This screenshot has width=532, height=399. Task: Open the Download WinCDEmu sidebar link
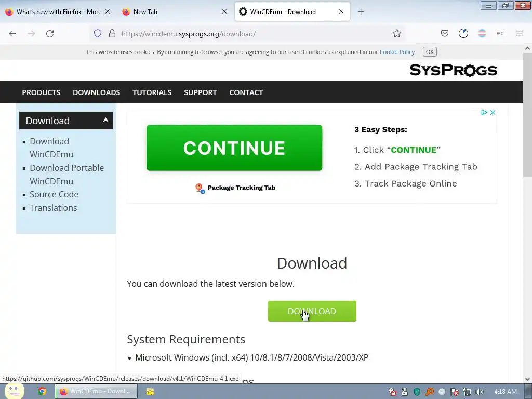51,148
